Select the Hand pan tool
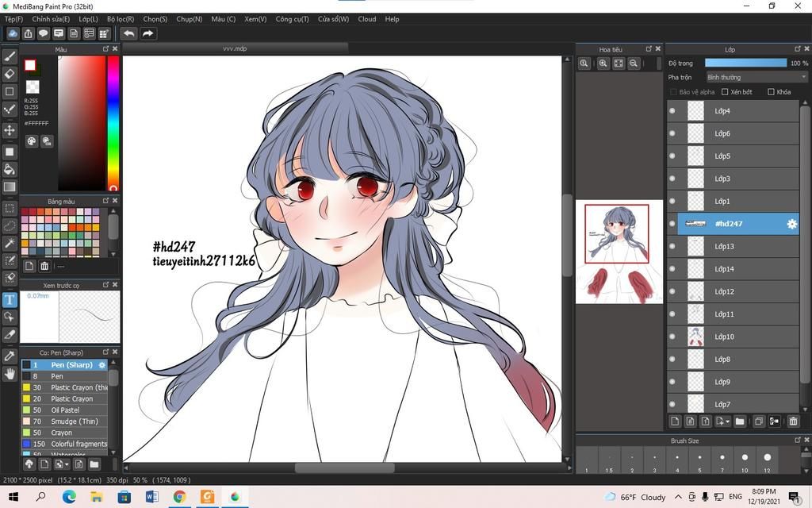 (10, 373)
